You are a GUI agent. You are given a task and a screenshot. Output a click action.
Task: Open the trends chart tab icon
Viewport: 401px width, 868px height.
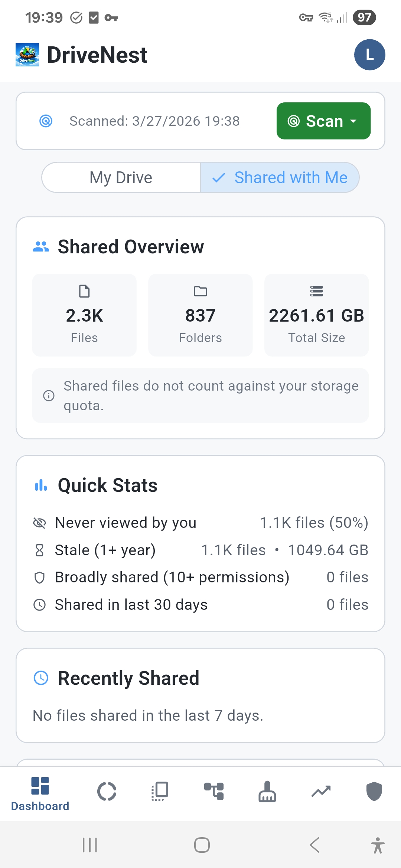[321, 792]
